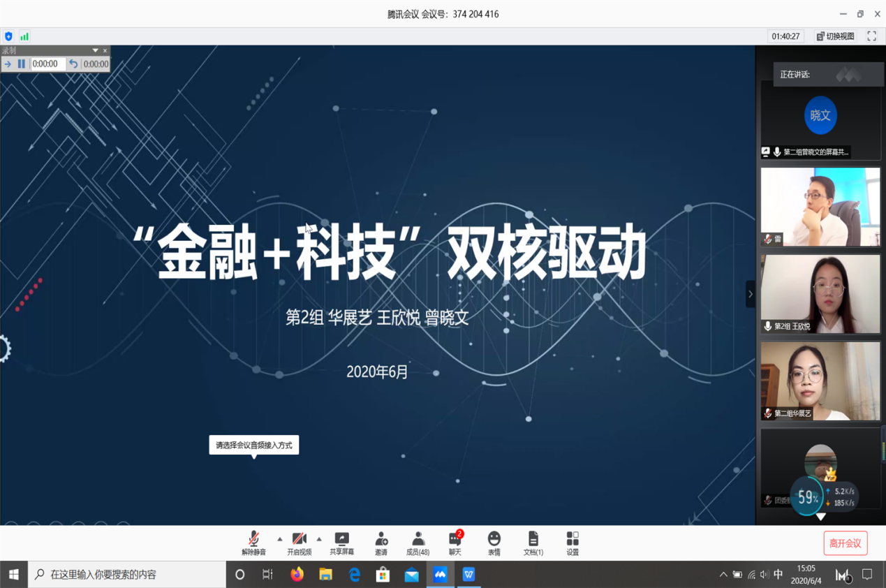Open the 共享屏幕 share screen tool
Viewport: 886px width, 588px height.
(341, 543)
